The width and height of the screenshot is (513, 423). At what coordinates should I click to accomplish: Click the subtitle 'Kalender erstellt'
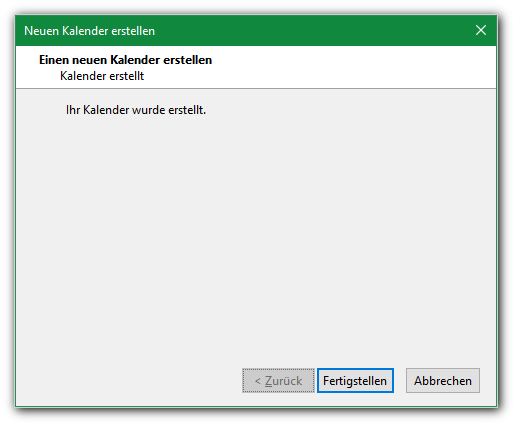102,76
